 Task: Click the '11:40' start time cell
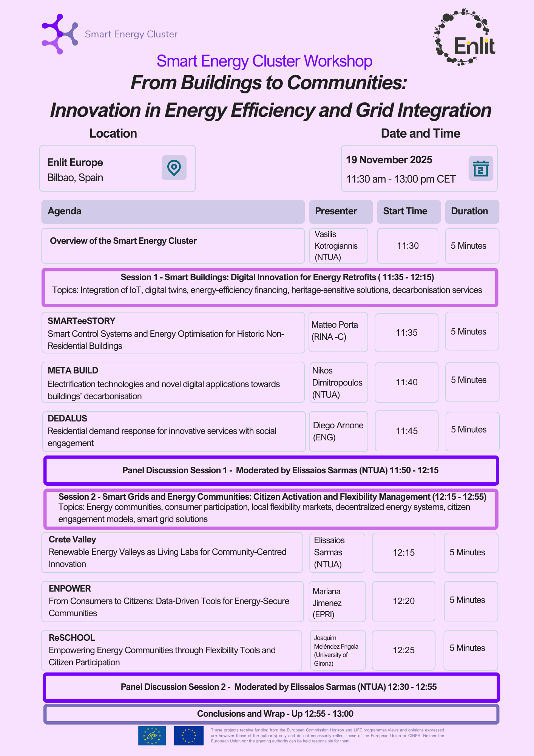click(407, 382)
